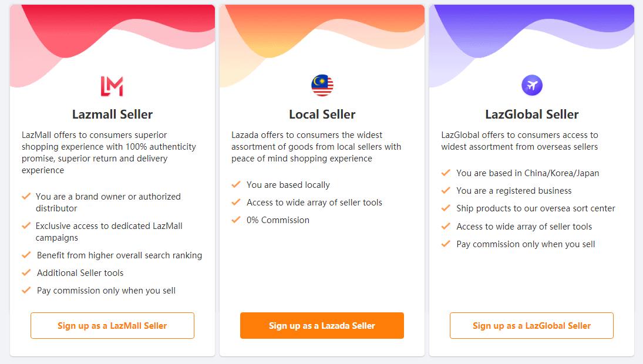Viewport: 643px width, 364px height.
Task: Click checkmark next to Exclusive access to LazMall campaigns
Action: [x=26, y=225]
